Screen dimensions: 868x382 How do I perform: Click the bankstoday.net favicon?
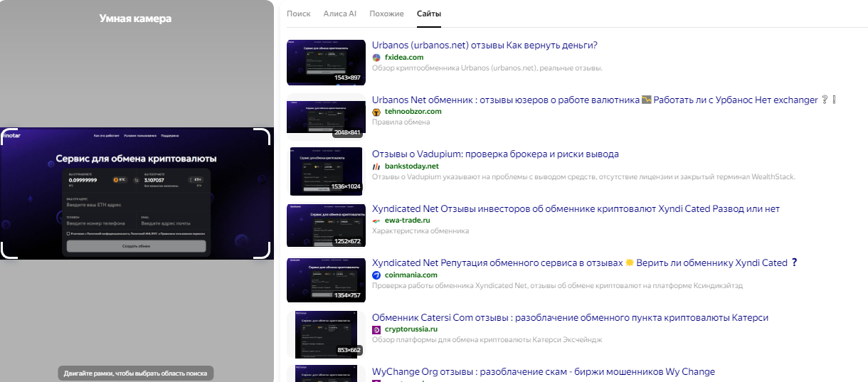click(376, 166)
